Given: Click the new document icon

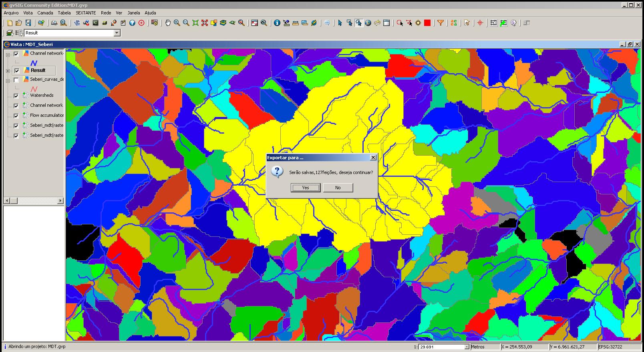Looking at the screenshot, I should click(10, 23).
